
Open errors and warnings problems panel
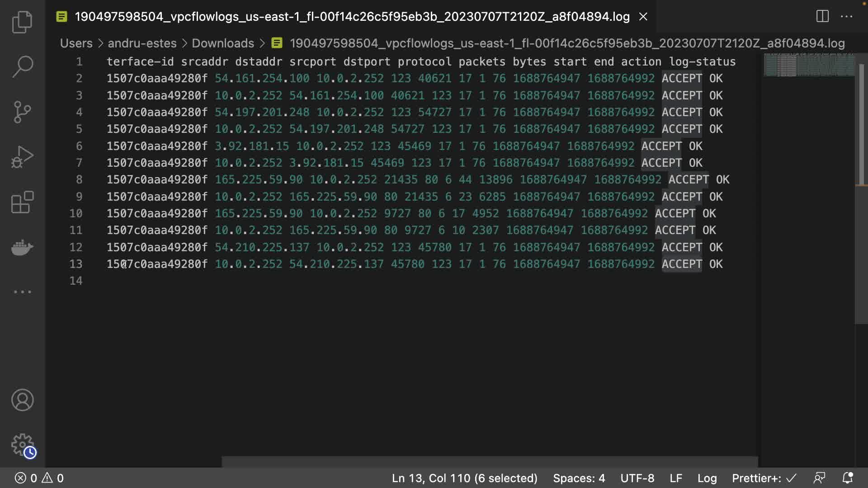coord(39,478)
